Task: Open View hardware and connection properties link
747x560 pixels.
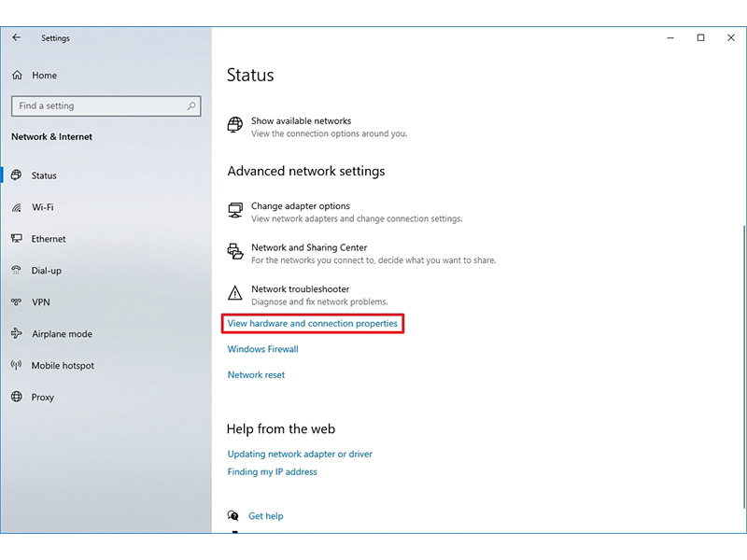Action: click(x=313, y=323)
